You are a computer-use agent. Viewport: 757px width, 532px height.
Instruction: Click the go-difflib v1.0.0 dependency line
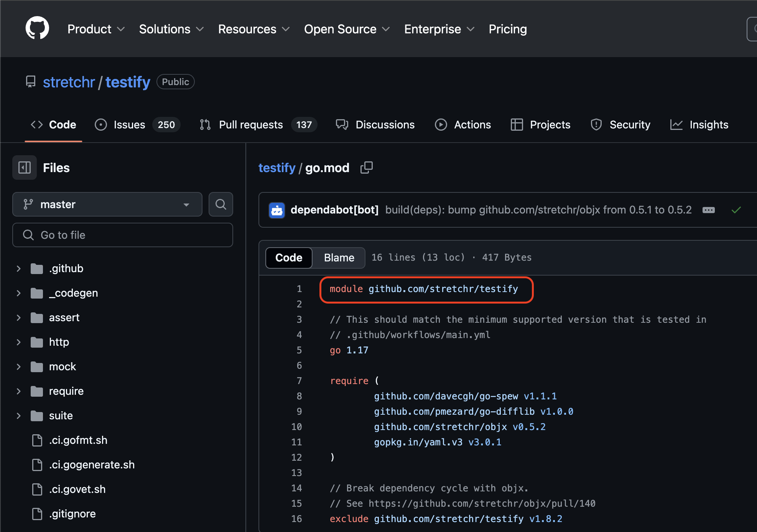coord(474,411)
